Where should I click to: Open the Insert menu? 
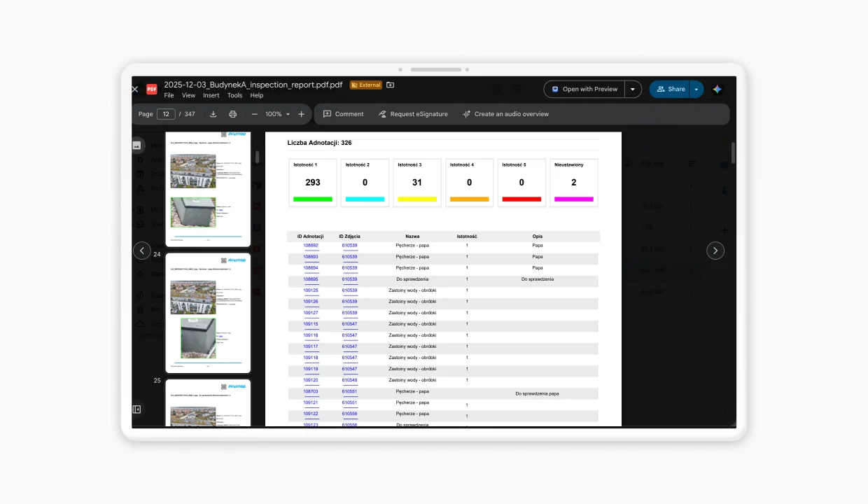point(211,95)
